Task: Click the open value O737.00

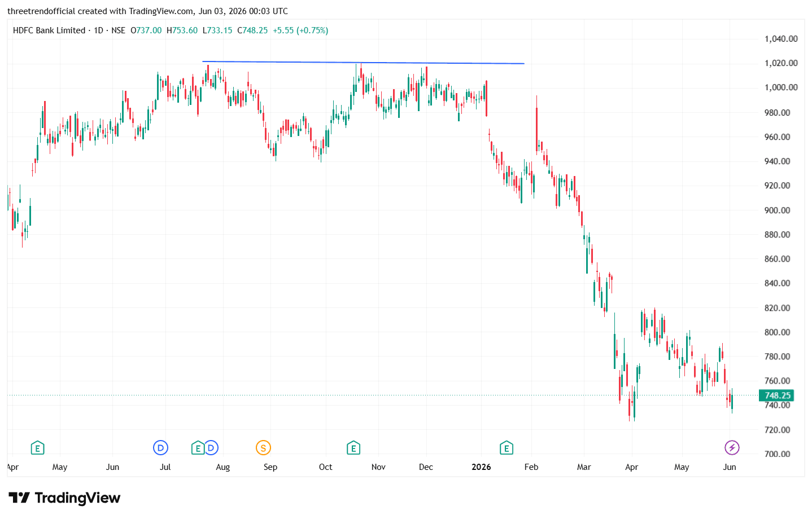Action: [x=146, y=30]
